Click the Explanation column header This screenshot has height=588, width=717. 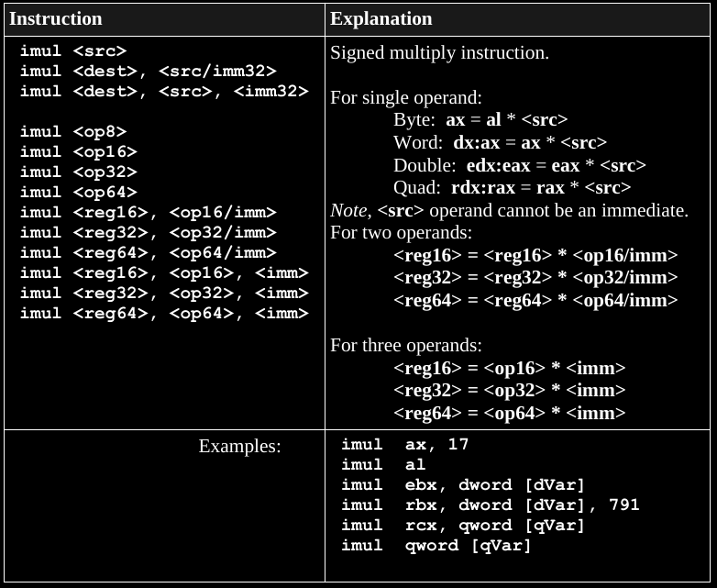(x=381, y=19)
